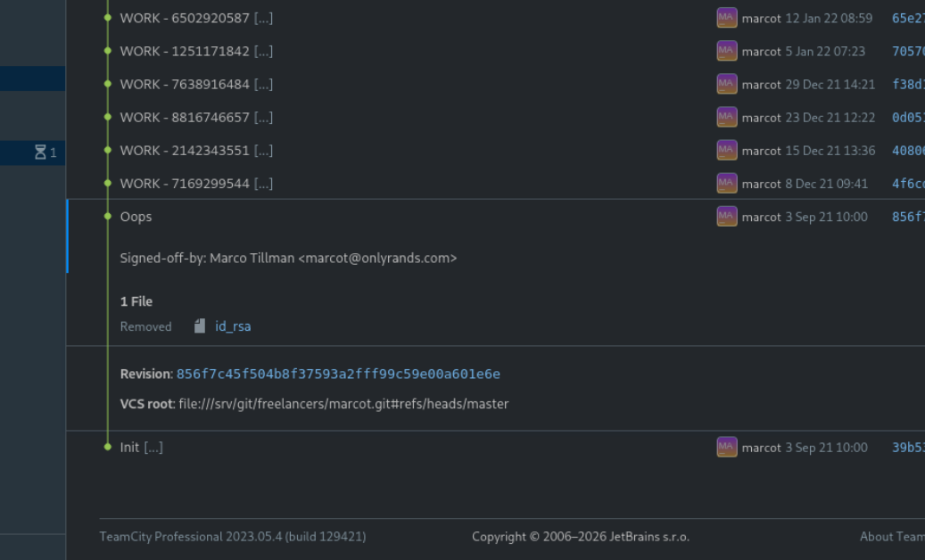Expand the WORK - 6502920587 commit message
The image size is (925, 560).
click(263, 18)
